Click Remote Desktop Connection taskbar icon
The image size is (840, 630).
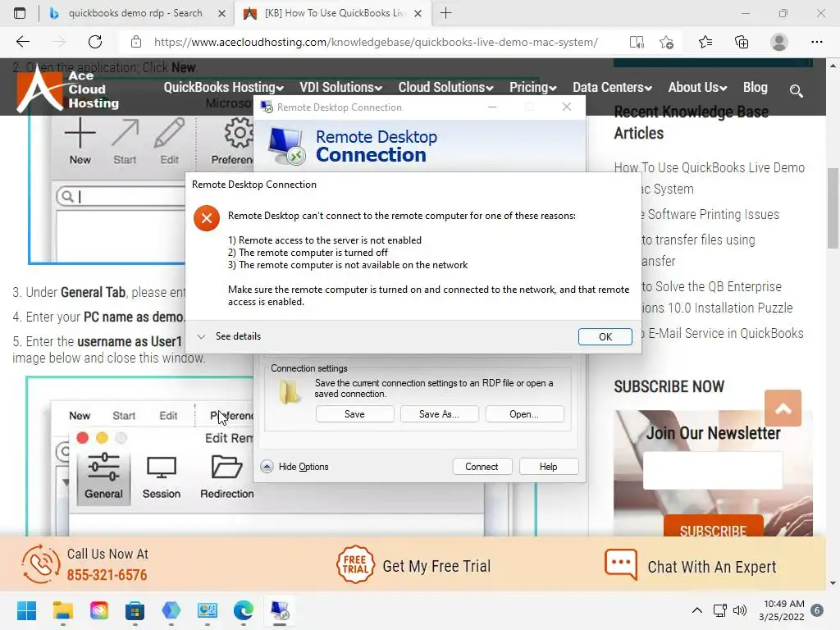point(280,610)
